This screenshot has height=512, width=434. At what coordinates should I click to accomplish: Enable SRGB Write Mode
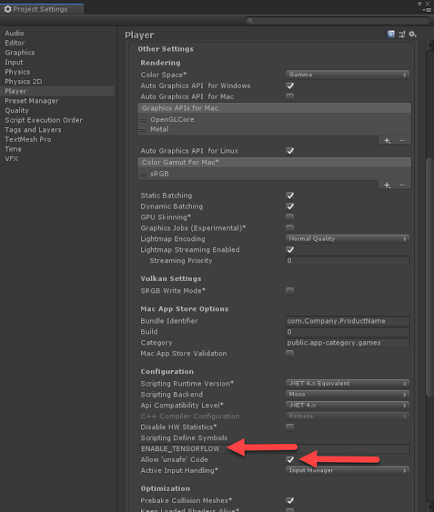point(290,291)
